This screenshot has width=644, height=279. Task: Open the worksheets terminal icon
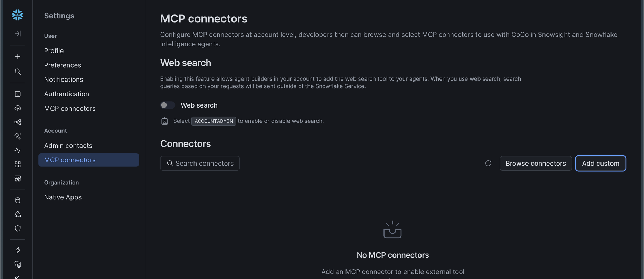[x=18, y=94]
